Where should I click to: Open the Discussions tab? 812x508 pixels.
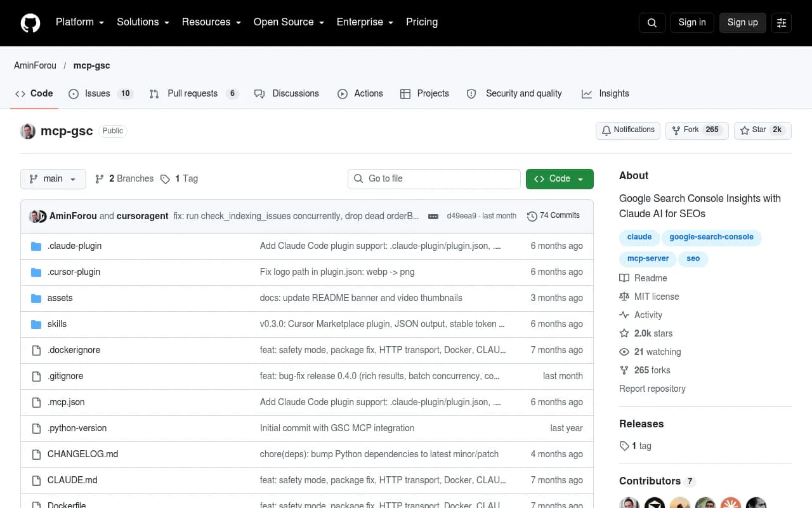tap(287, 93)
